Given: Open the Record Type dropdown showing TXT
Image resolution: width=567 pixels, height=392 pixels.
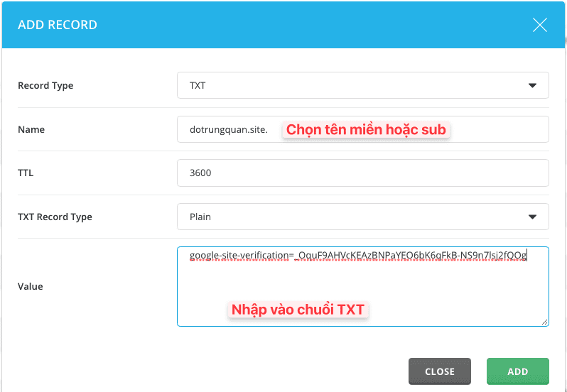Looking at the screenshot, I should 355,85.
